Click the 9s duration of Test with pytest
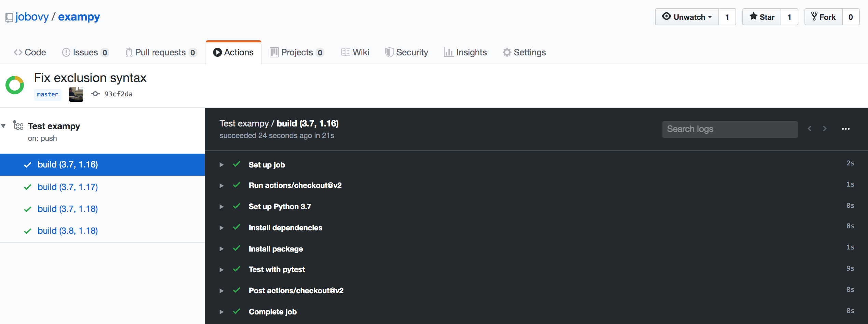The width and height of the screenshot is (868, 324). point(850,268)
